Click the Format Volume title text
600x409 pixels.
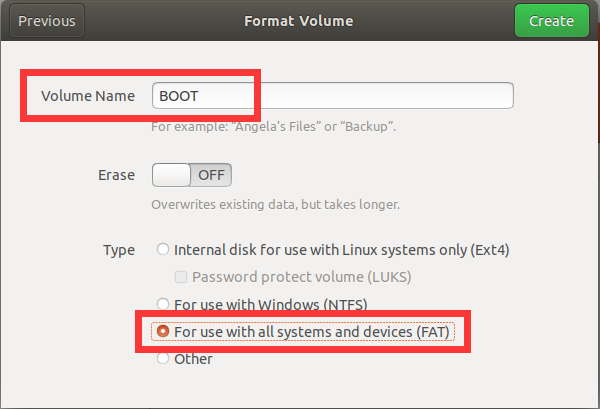click(298, 21)
